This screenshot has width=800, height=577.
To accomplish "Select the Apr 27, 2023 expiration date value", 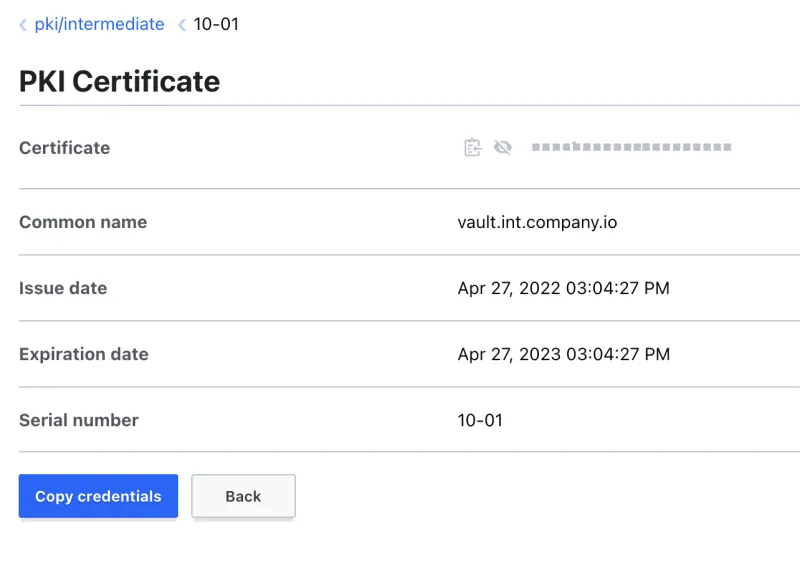I will click(x=563, y=354).
